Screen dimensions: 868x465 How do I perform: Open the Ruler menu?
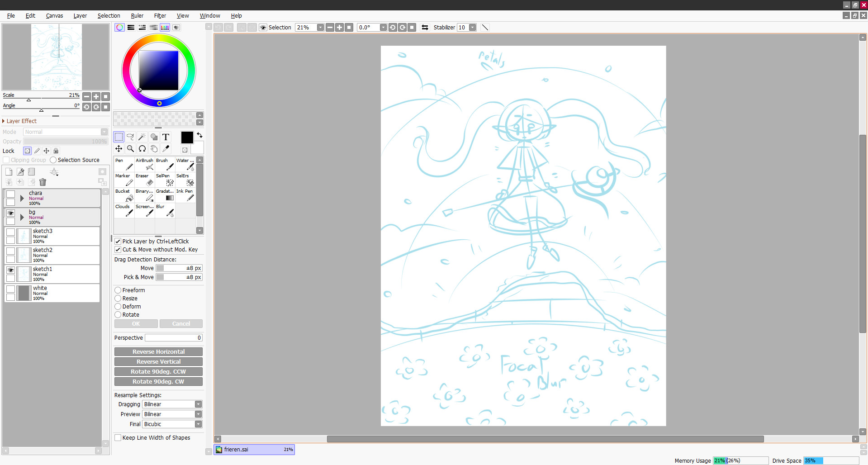[x=137, y=16]
